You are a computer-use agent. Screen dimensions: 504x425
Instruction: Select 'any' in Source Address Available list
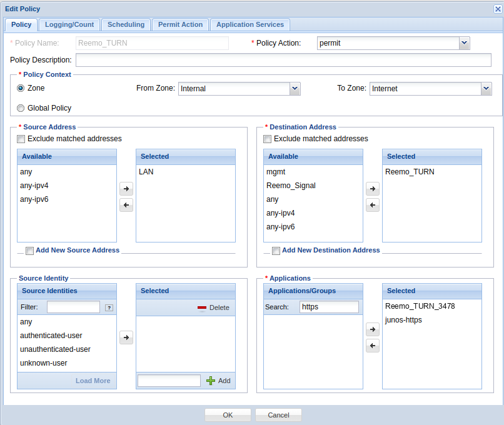pyautogui.click(x=67, y=172)
